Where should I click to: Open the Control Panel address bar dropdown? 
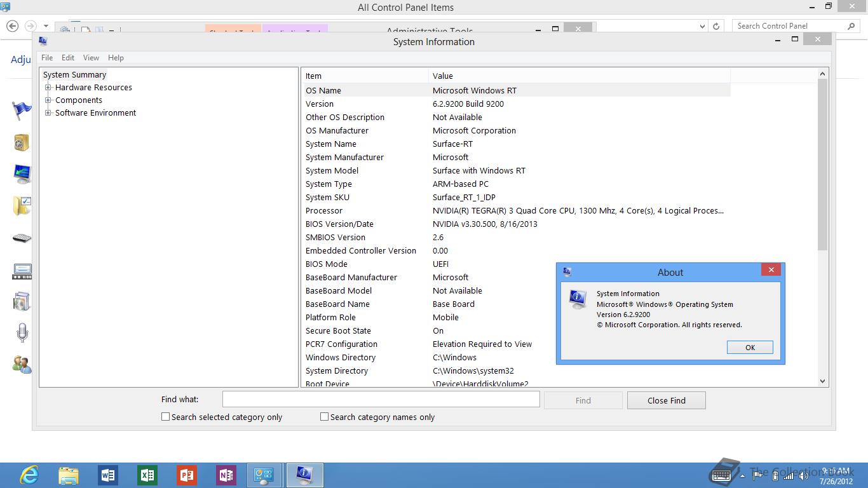click(x=702, y=26)
